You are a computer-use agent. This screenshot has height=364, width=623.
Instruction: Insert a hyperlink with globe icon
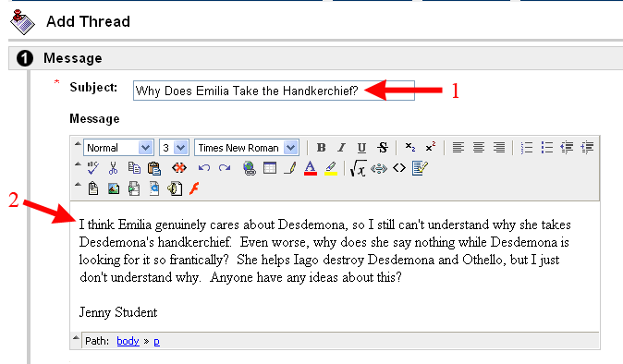click(x=250, y=168)
